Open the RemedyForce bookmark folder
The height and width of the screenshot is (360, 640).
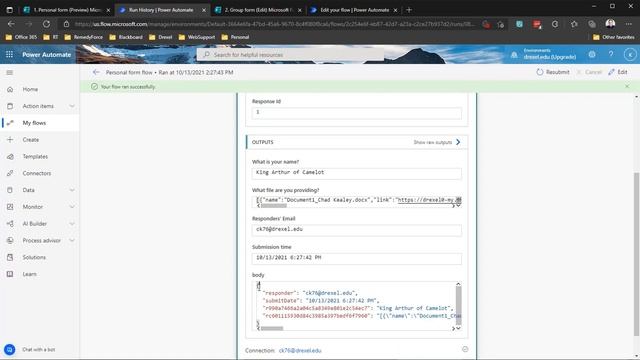(x=84, y=37)
